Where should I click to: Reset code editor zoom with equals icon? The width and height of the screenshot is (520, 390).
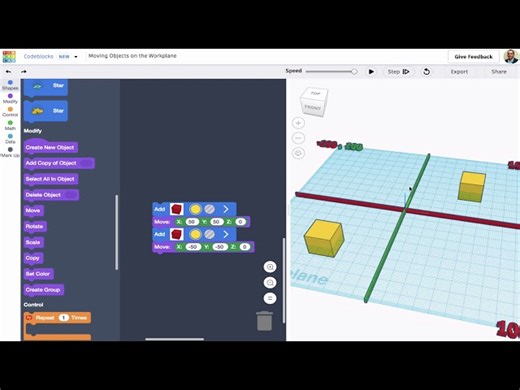pos(270,298)
